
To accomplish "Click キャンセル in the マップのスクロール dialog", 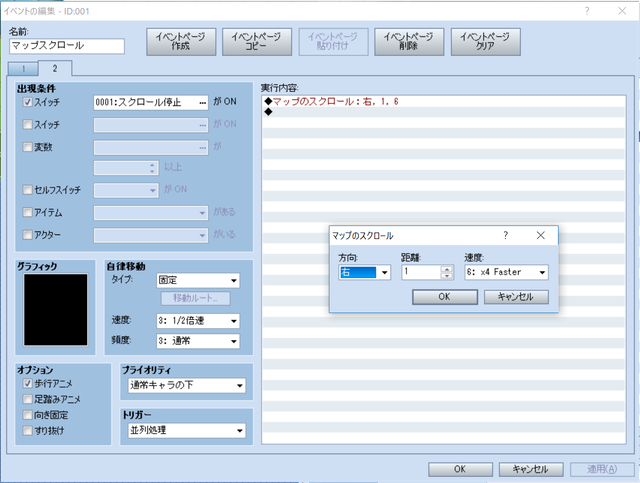I will [x=516, y=297].
